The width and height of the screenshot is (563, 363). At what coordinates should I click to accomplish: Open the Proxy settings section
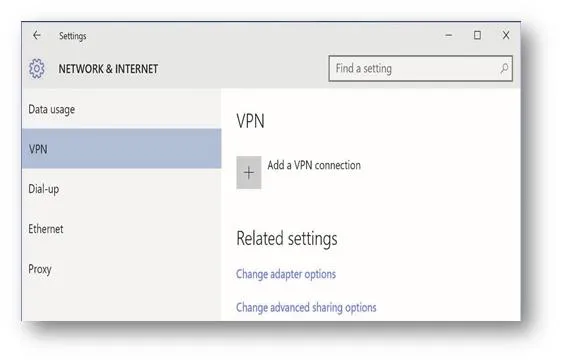121,269
